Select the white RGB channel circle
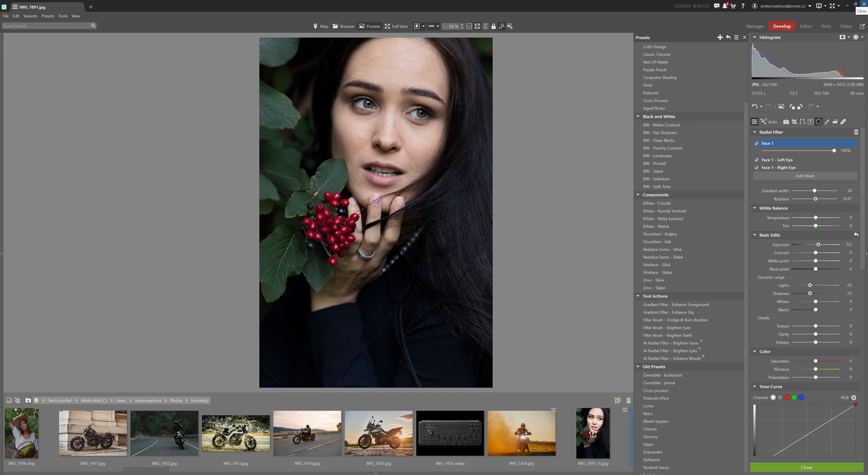The image size is (868, 475). coord(773,397)
